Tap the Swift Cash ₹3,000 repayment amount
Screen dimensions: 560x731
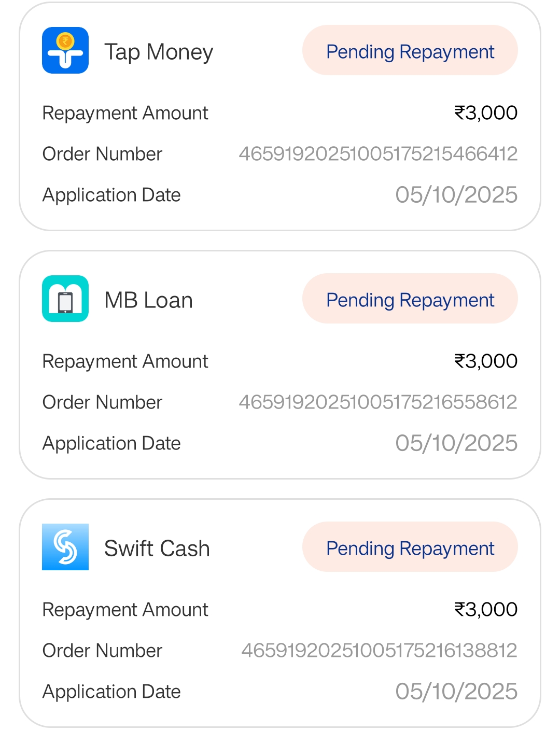tap(486, 610)
